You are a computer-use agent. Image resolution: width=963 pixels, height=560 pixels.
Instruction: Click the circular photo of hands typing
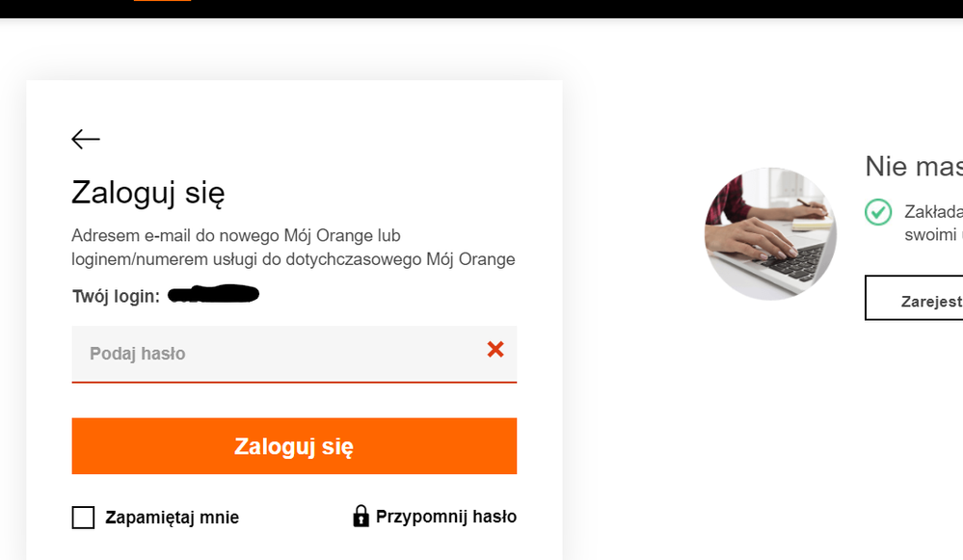[770, 233]
